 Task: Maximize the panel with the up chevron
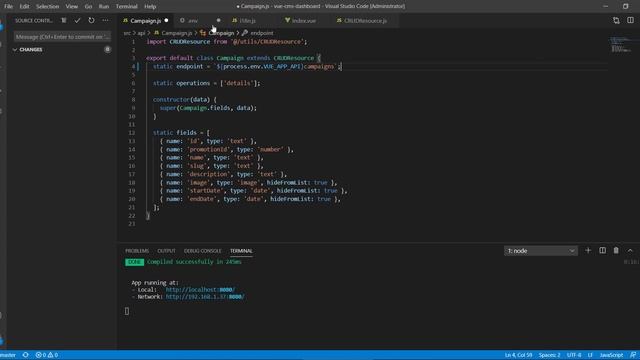pos(630,251)
